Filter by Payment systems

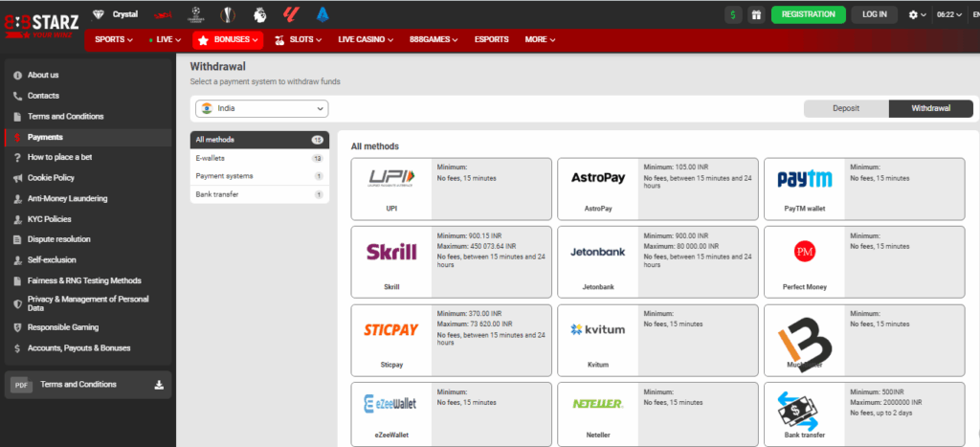pos(259,176)
